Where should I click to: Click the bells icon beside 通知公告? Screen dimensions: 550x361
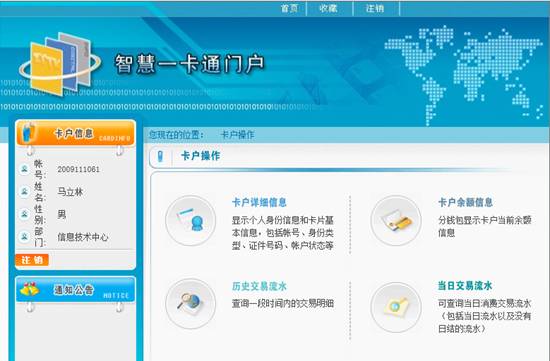(29, 289)
